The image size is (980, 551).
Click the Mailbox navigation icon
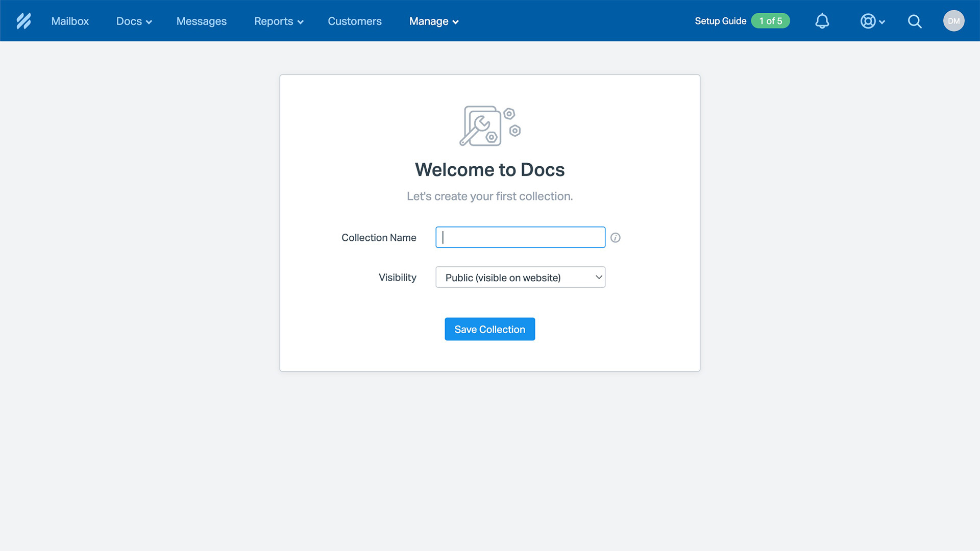coord(70,21)
